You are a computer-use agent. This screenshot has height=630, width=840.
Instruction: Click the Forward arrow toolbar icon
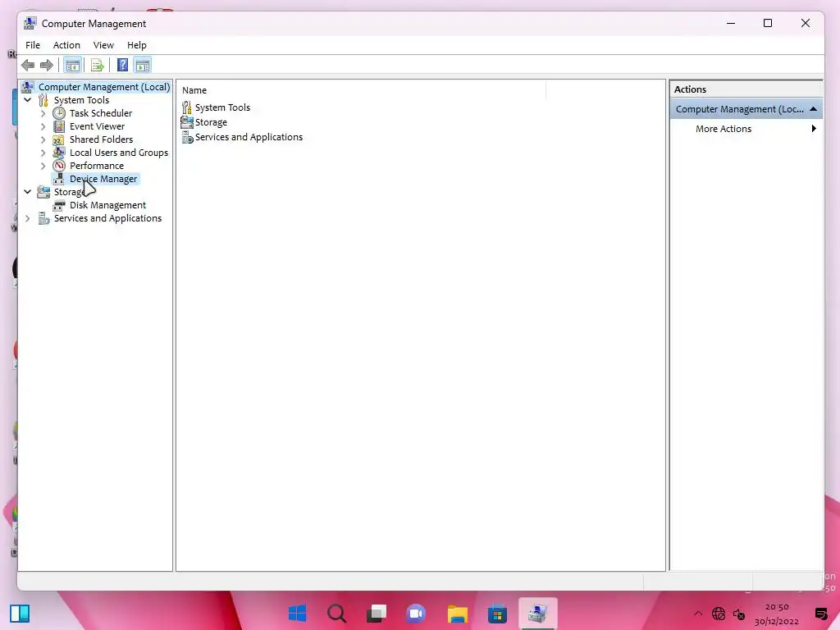pos(47,66)
